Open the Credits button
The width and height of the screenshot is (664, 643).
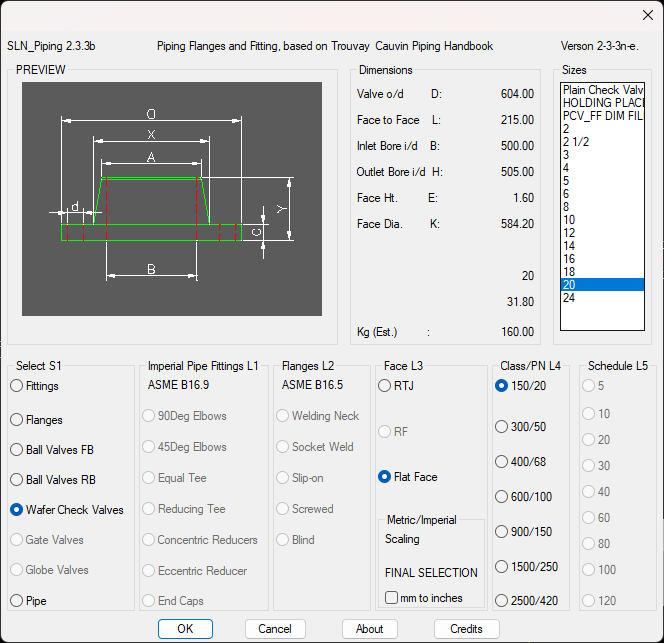pos(467,629)
